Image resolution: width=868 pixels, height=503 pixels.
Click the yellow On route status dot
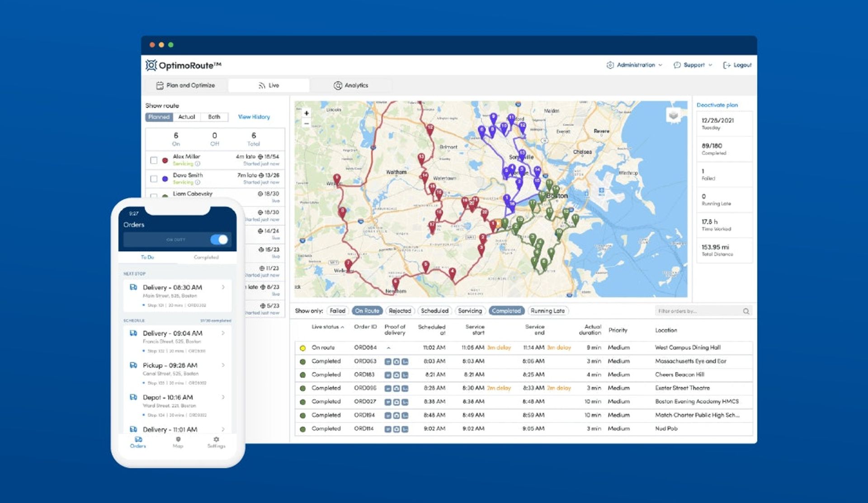pyautogui.click(x=302, y=348)
